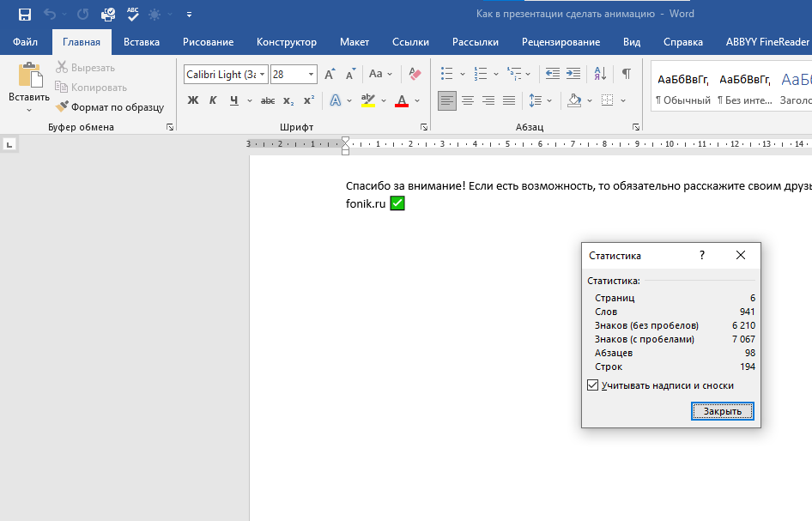This screenshot has width=812, height=521.
Task: Click the Redo arrow icon
Action: [x=83, y=15]
